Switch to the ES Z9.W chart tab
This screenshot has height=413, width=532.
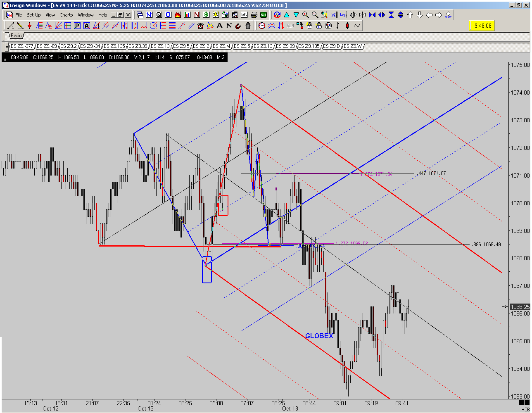click(353, 46)
